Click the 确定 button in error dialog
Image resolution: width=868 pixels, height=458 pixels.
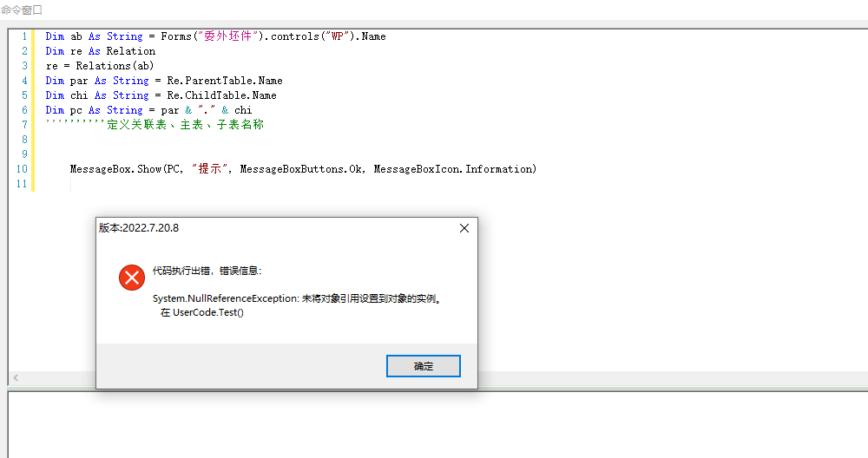click(x=423, y=366)
